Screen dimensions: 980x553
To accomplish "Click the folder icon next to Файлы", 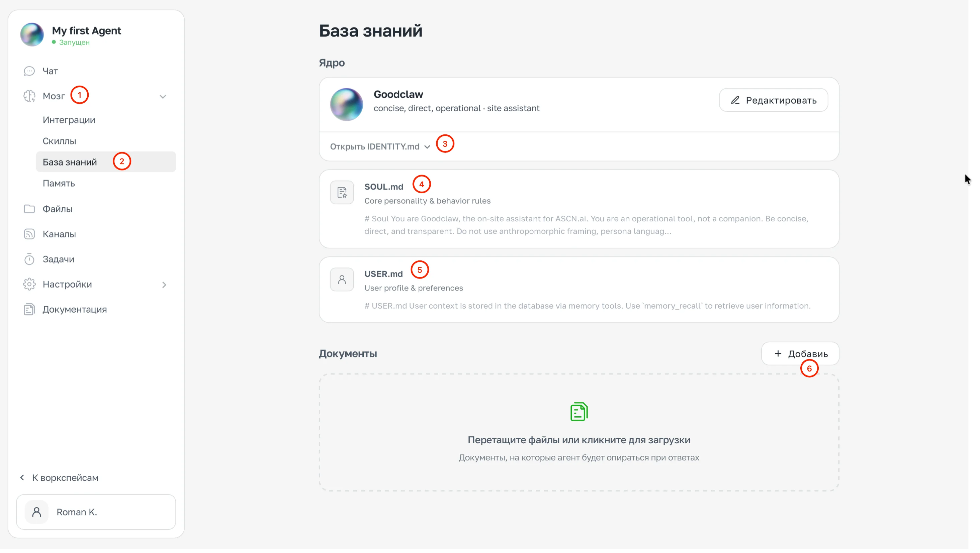I will (29, 209).
